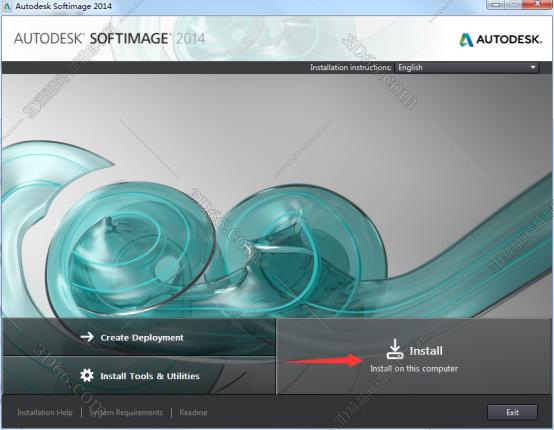Click the Install download icon
554x430 pixels.
click(395, 349)
